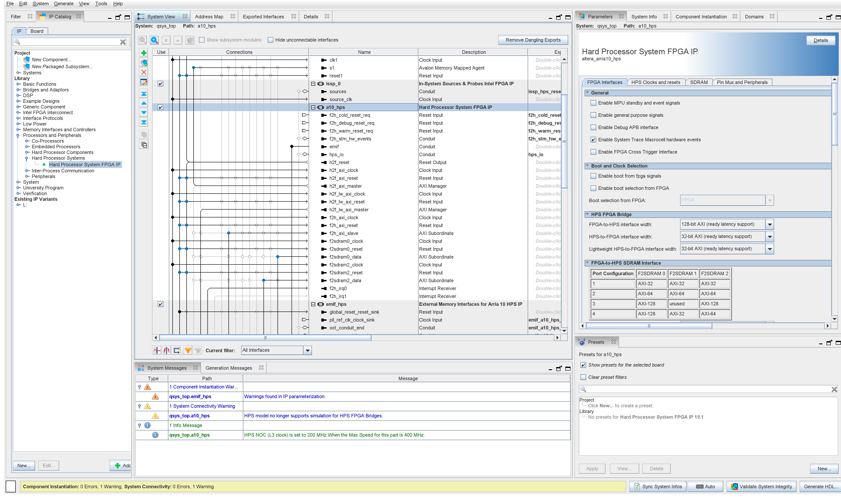841x504 pixels.
Task: Click the edit parameters pencil icon
Action: point(144,82)
